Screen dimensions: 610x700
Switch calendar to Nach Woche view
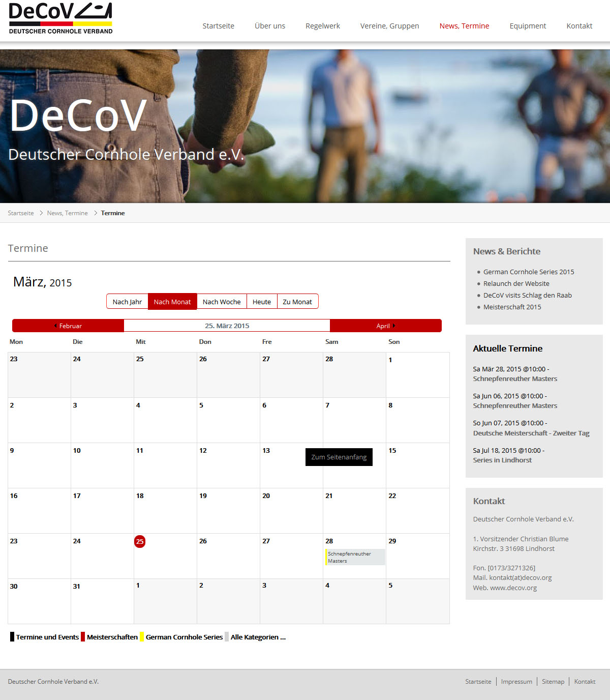point(222,302)
